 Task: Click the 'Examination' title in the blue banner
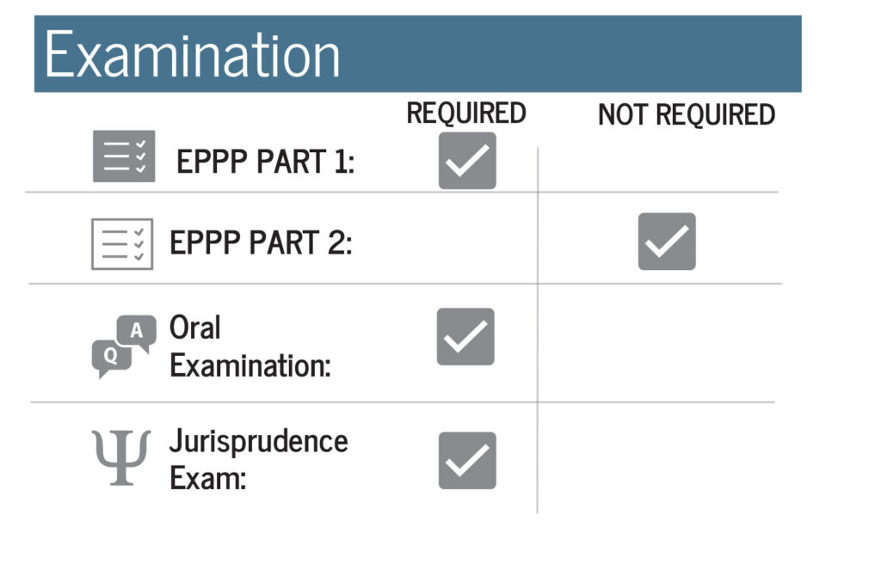pos(192,55)
